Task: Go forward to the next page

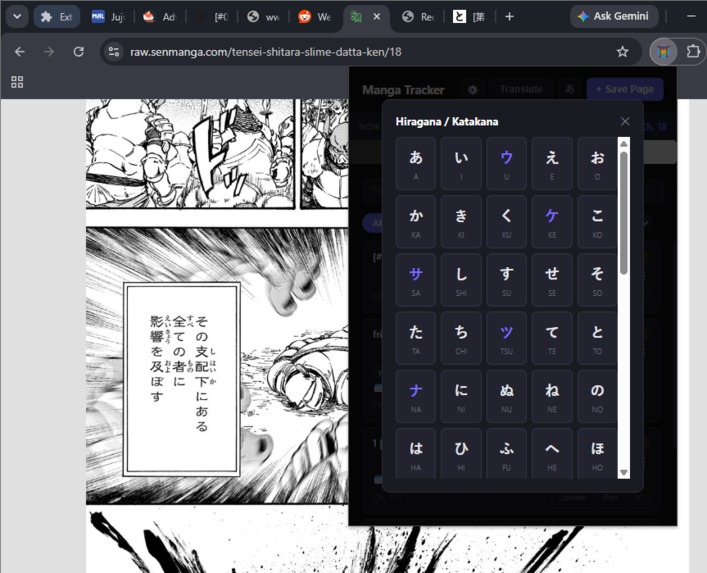Action: point(49,52)
